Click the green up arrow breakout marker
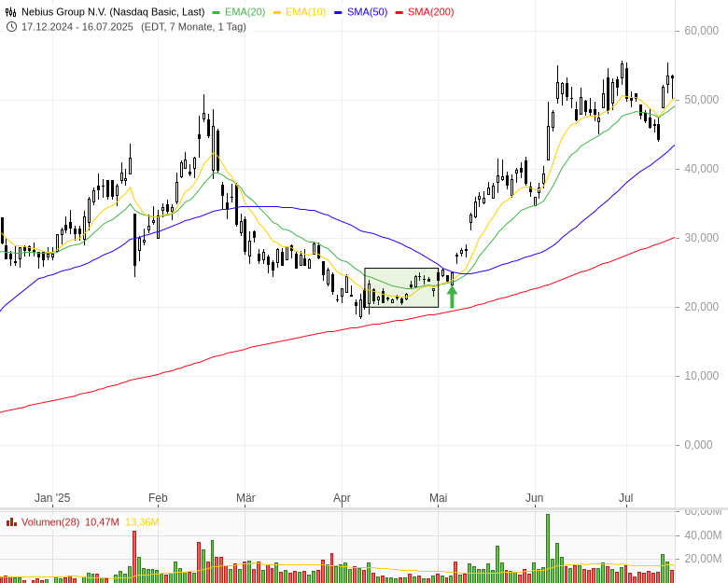Viewport: 728px width, 583px height. 452,298
